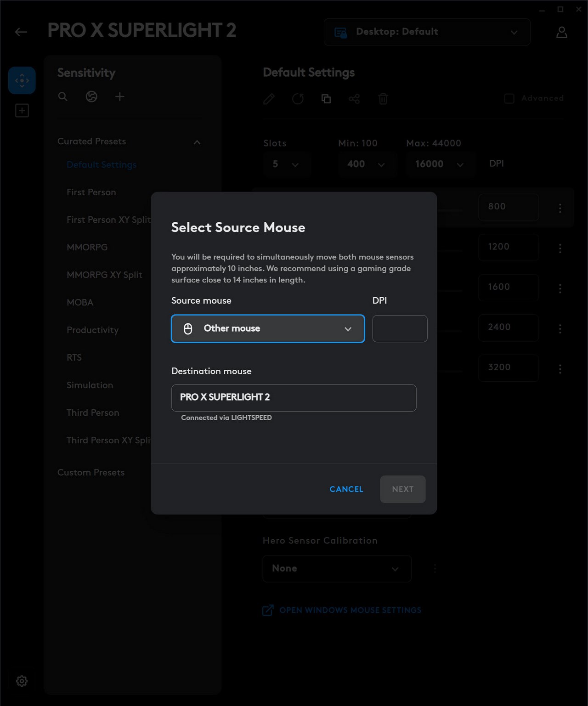Open options beside Hero Sensor Calibration dropdown

(x=435, y=569)
